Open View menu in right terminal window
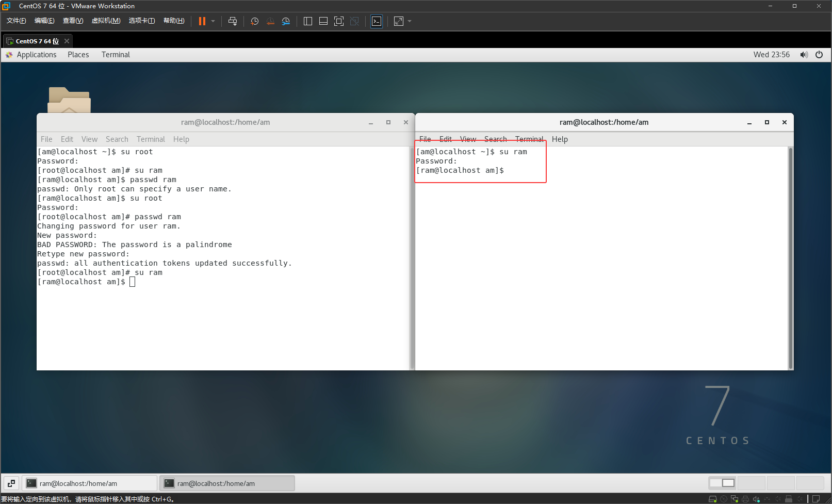Image resolution: width=832 pixels, height=504 pixels. [x=468, y=139]
